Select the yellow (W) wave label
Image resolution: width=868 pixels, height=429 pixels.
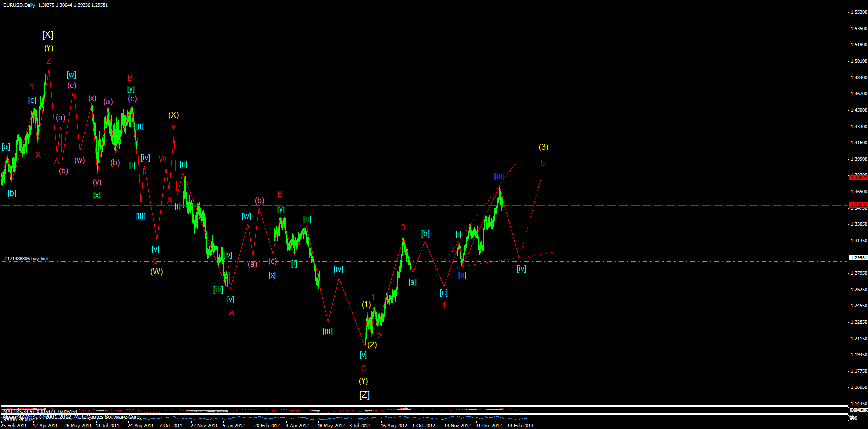tap(157, 272)
